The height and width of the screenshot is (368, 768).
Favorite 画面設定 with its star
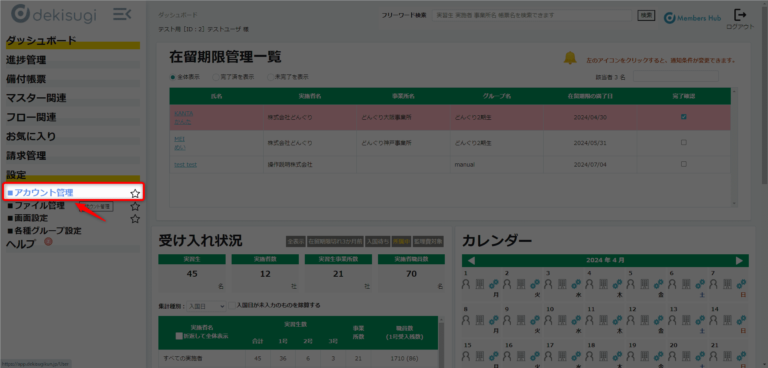(135, 219)
